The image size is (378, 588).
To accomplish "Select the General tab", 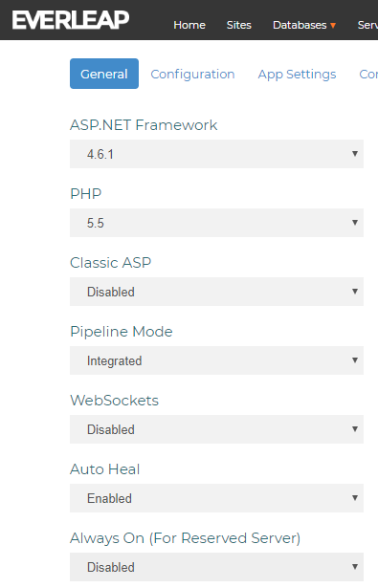I will (104, 74).
